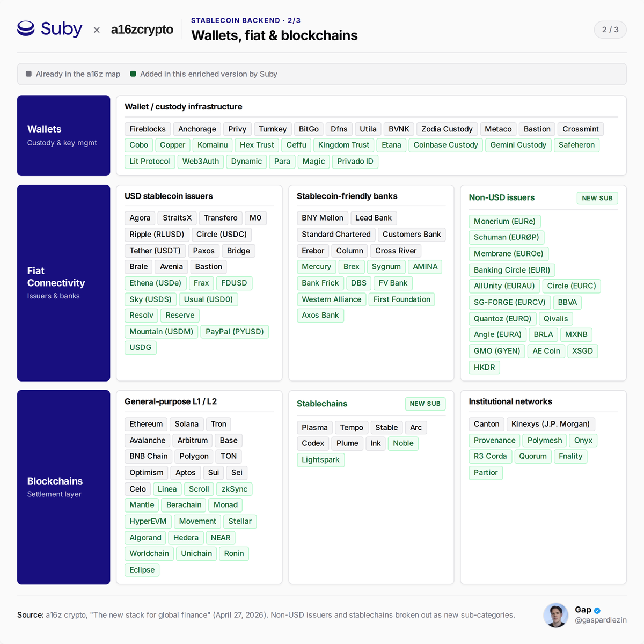Click the Provenance tag
The width and height of the screenshot is (644, 644).
[x=495, y=441]
